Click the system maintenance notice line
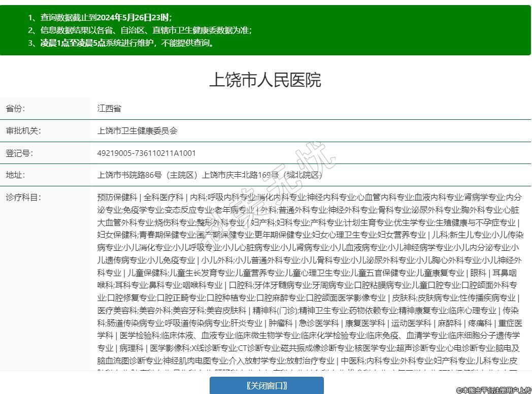532x394 pixels. pyautogui.click(x=121, y=43)
